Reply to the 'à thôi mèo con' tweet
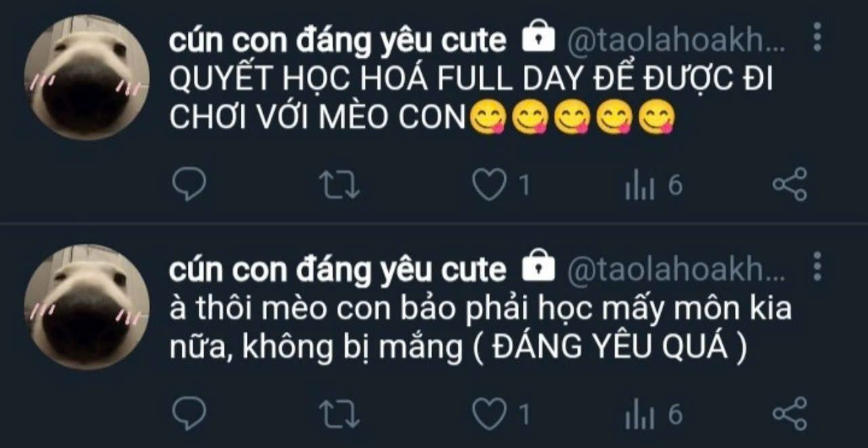This screenshot has height=448, width=868. pos(189,413)
